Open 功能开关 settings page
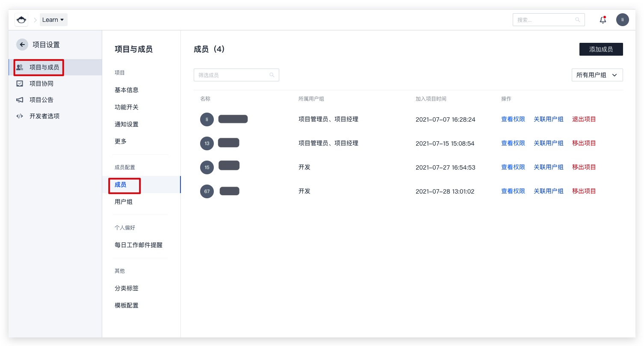This screenshot has height=346, width=644. pyautogui.click(x=127, y=107)
